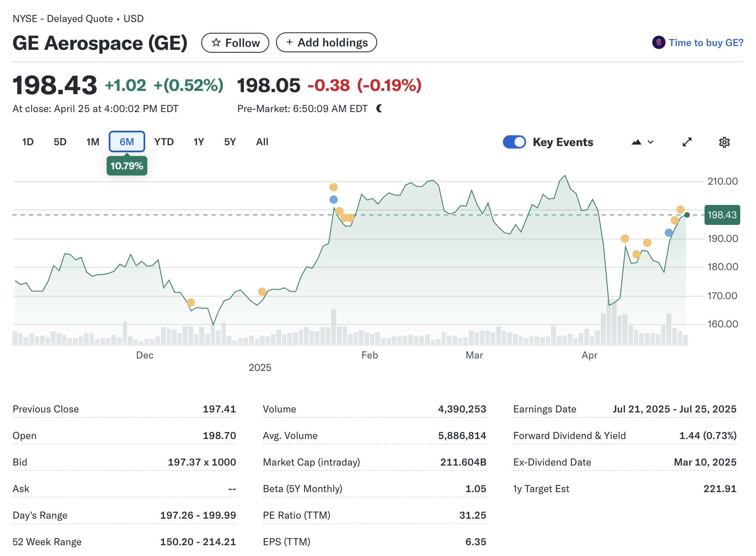Click blue event marker in late April
Viewport: 756px width, 556px height.
point(669,233)
